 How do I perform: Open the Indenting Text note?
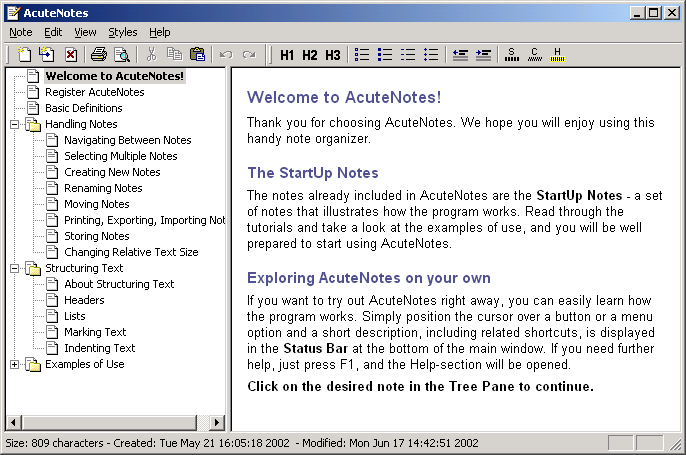(x=100, y=348)
